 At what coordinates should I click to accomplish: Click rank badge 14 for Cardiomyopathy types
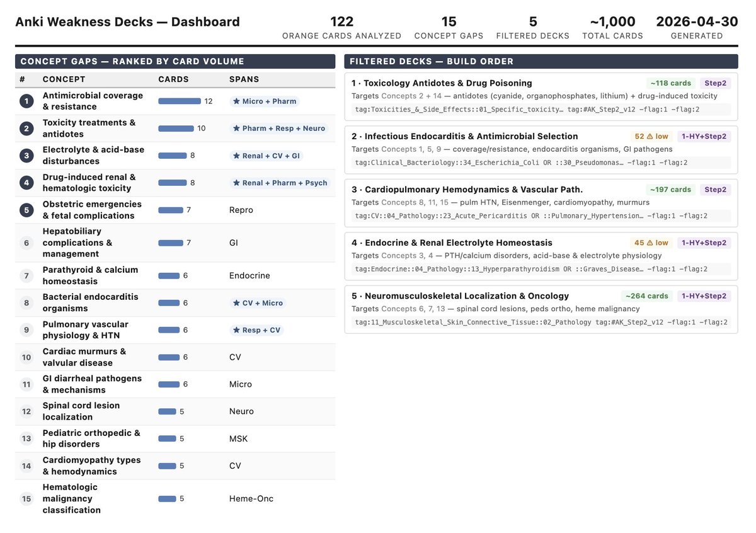pos(26,466)
